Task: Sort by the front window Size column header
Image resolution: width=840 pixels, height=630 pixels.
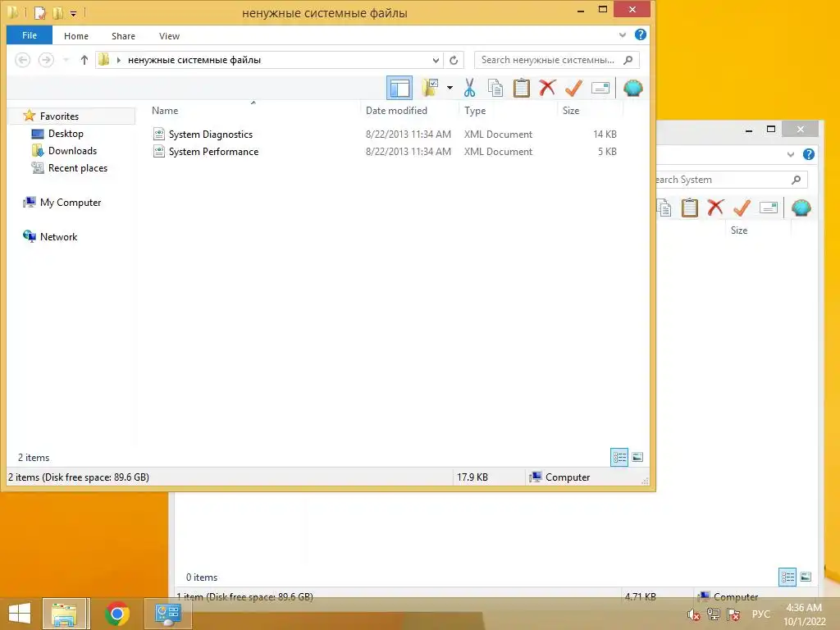Action: click(571, 111)
